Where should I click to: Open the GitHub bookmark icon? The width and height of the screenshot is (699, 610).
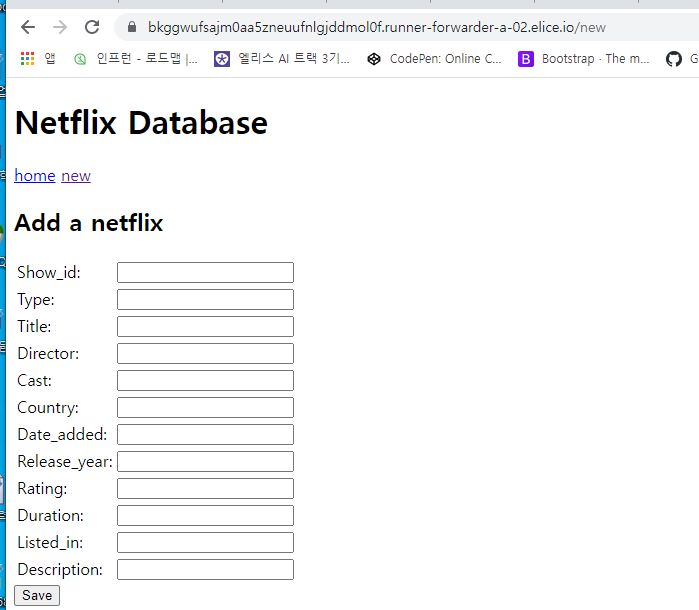click(674, 58)
